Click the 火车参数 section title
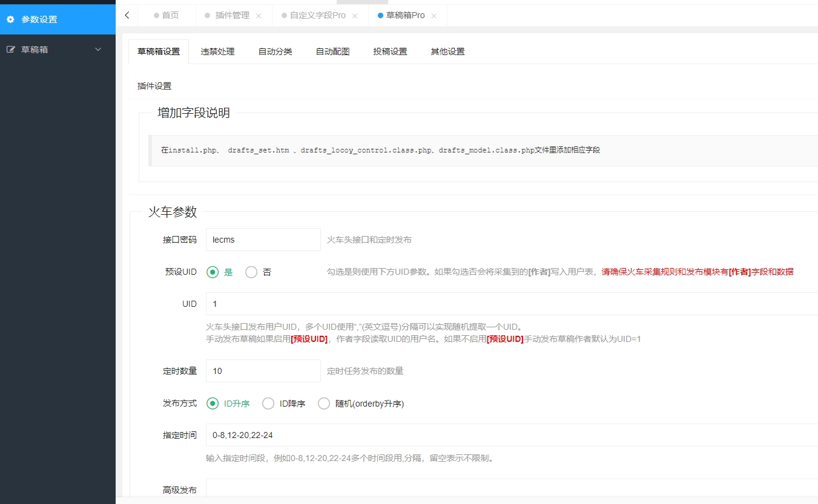 coord(173,212)
